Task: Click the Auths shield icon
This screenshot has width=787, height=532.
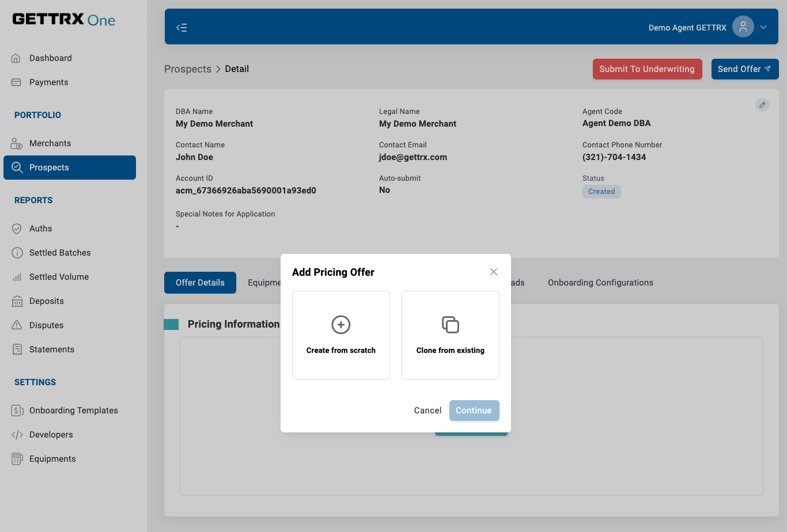Action: tap(17, 229)
